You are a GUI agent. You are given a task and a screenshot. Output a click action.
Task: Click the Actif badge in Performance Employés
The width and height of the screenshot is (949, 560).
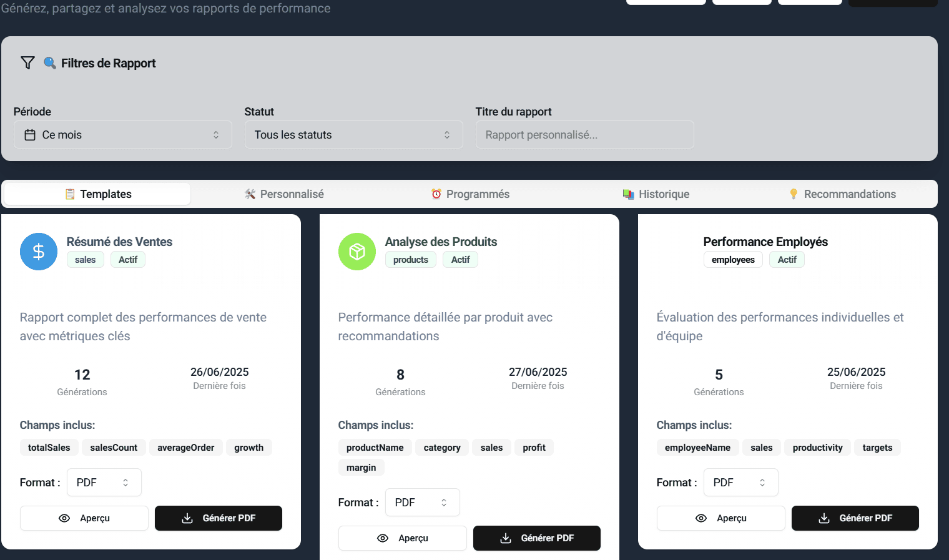pos(787,260)
